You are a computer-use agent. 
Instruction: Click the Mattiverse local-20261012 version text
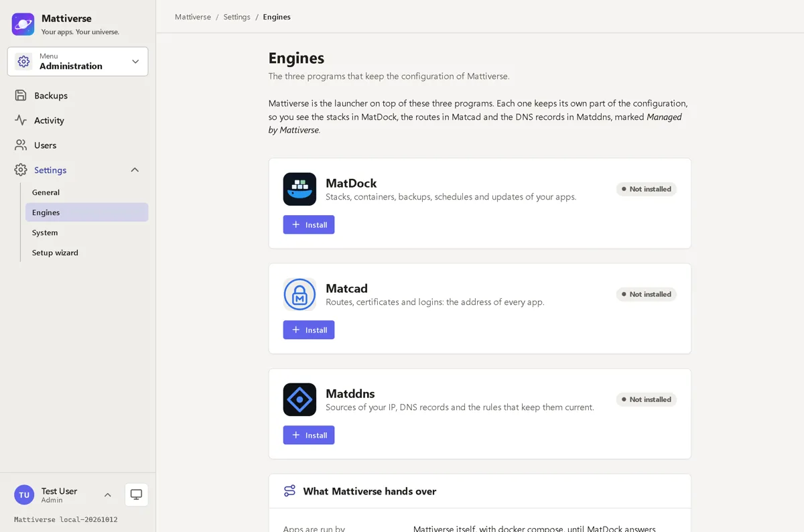[66, 519]
